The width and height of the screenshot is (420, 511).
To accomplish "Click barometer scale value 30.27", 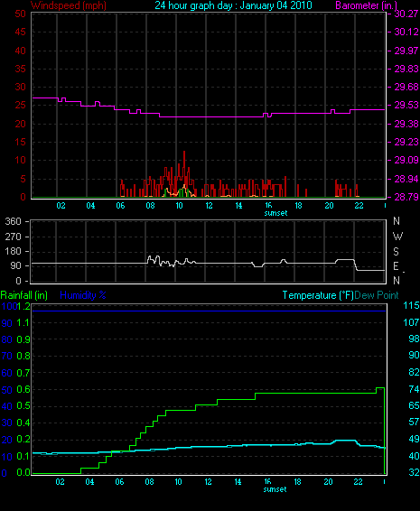I will [x=406, y=14].
